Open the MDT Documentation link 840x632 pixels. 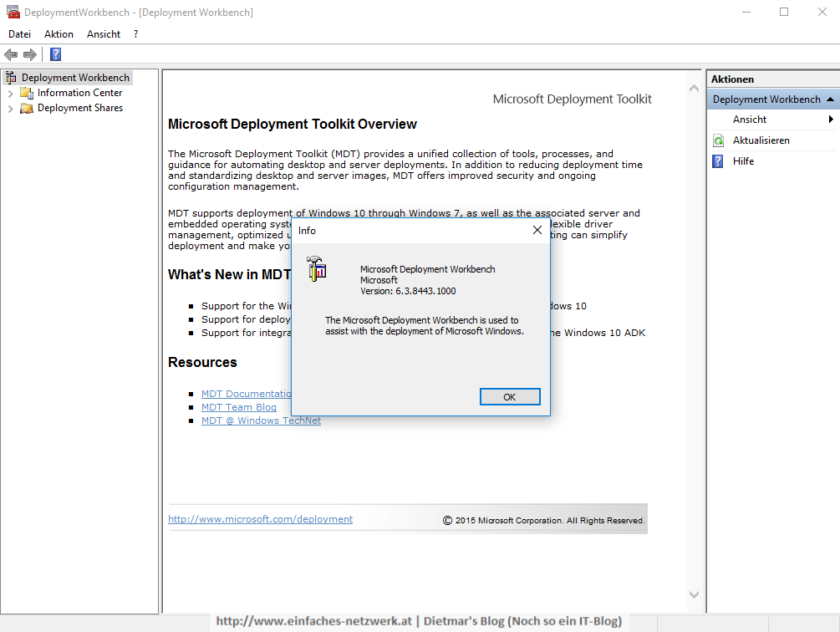[247, 394]
